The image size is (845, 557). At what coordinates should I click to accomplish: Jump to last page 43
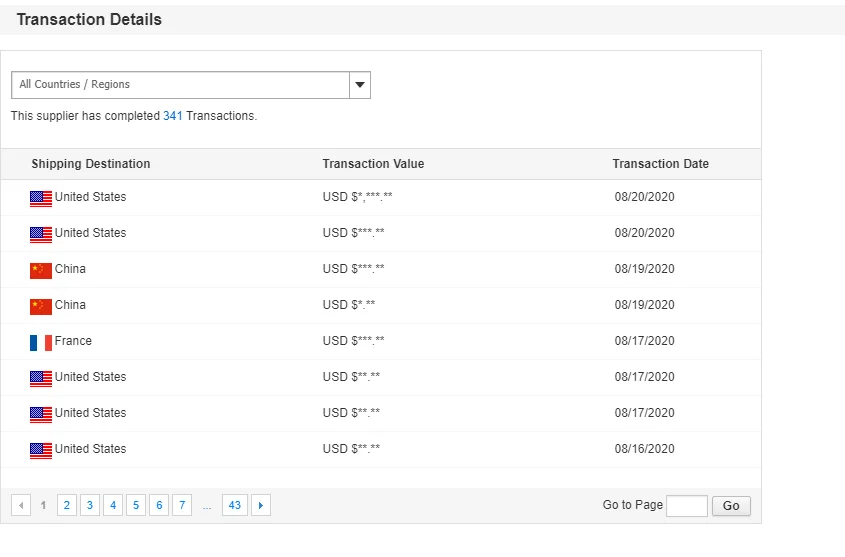click(x=235, y=506)
